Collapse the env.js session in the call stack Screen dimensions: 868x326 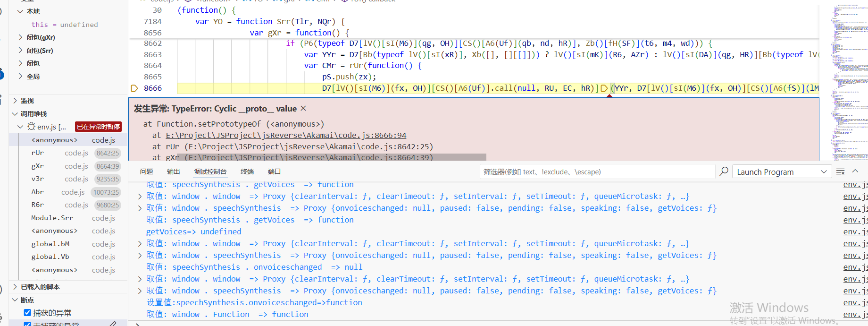[x=20, y=127]
